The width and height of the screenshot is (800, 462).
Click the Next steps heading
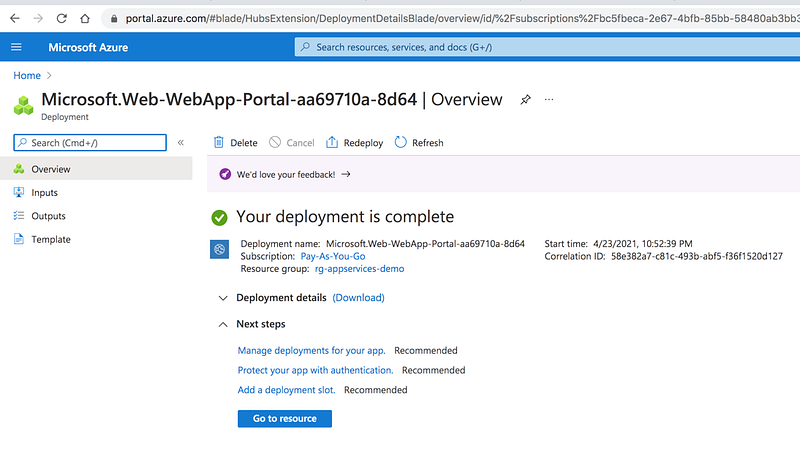point(261,324)
